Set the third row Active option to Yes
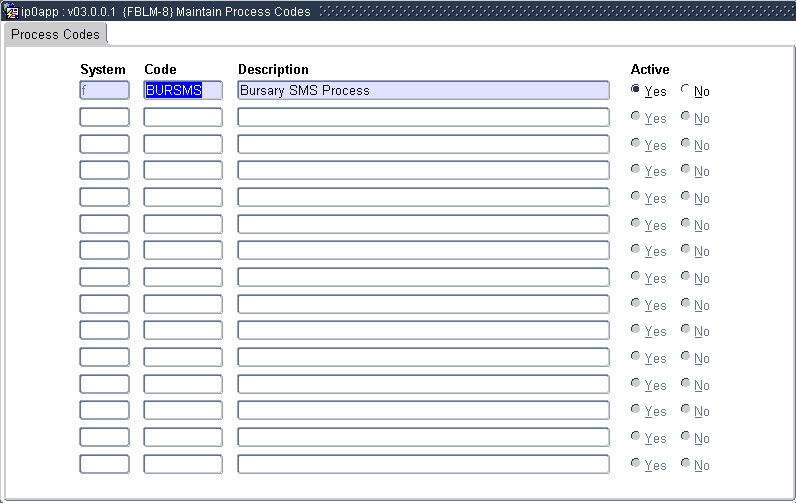Image resolution: width=796 pixels, height=503 pixels. tap(636, 144)
